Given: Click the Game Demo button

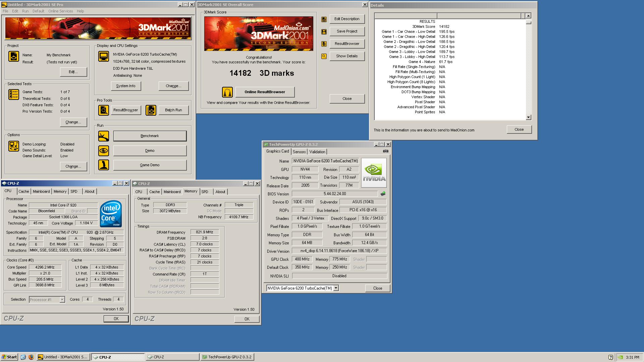Looking at the screenshot, I should point(150,165).
